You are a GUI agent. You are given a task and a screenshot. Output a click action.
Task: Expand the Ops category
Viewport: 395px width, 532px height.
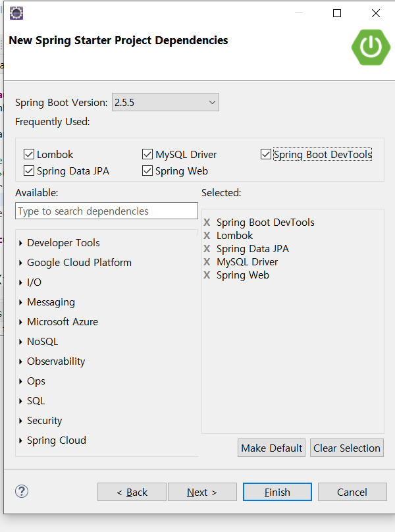[20, 381]
